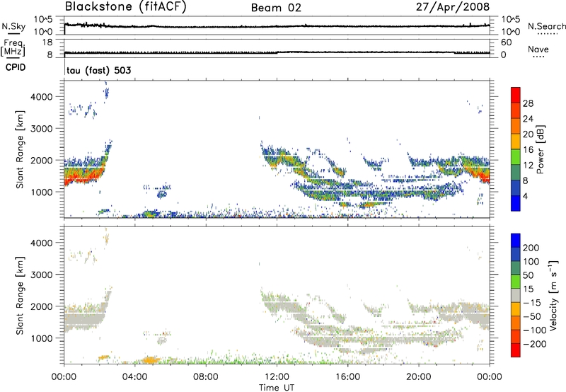Click the '04:00' time axis tick label
566x392 pixels.
click(x=134, y=377)
